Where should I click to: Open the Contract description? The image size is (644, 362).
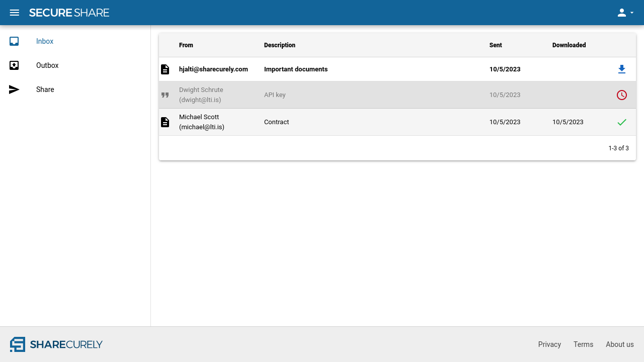tap(277, 122)
